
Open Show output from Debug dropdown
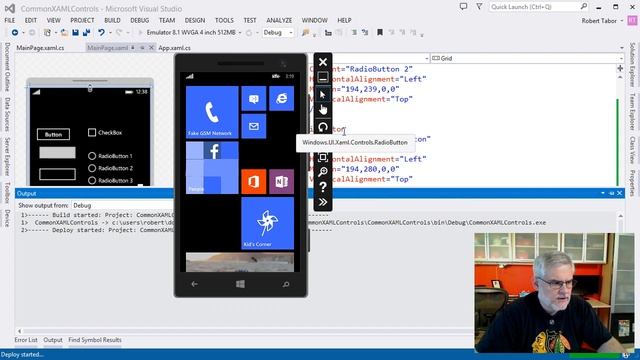click(x=122, y=205)
